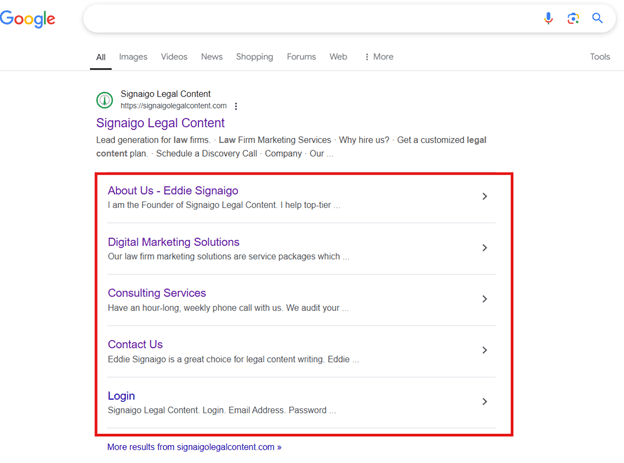Expand the Contact Us row chevron
The image size is (624, 463).
pos(484,350)
